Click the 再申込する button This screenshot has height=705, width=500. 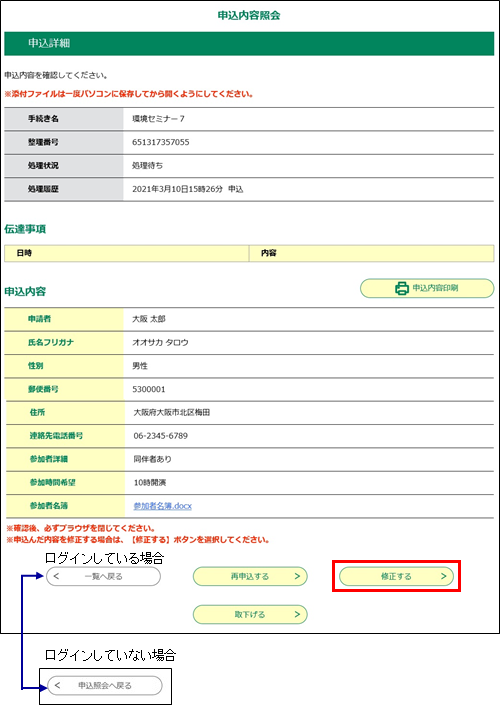[250, 576]
